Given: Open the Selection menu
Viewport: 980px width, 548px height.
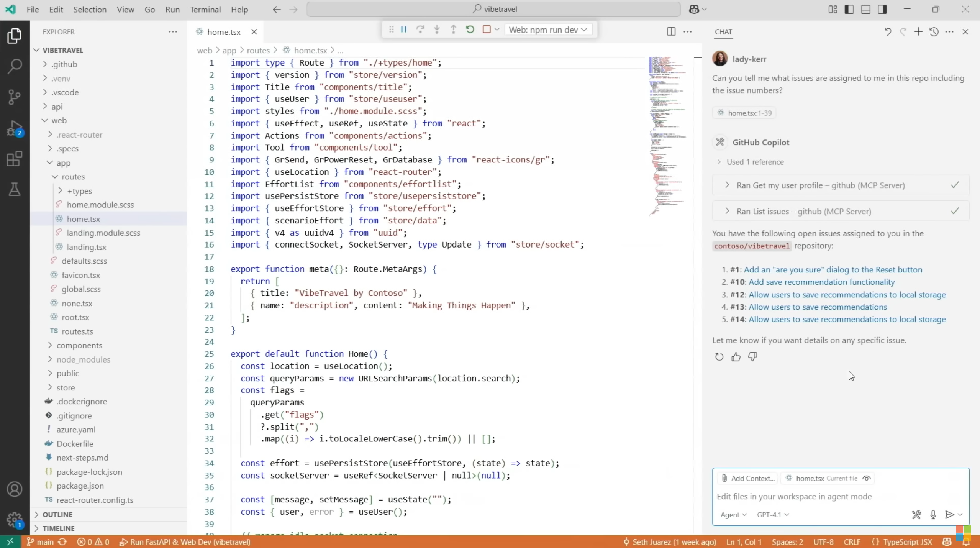Looking at the screenshot, I should tap(90, 10).
